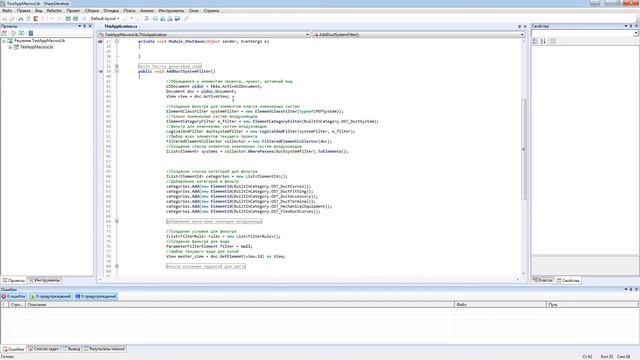Expand the TestAppMacrosLib project node
Viewport: 640px width, 360px height.
click(10, 47)
